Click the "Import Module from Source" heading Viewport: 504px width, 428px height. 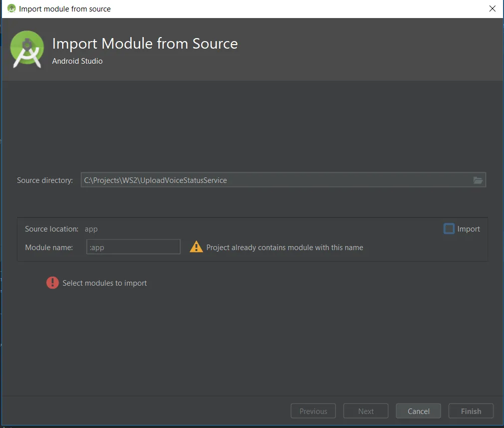(145, 44)
